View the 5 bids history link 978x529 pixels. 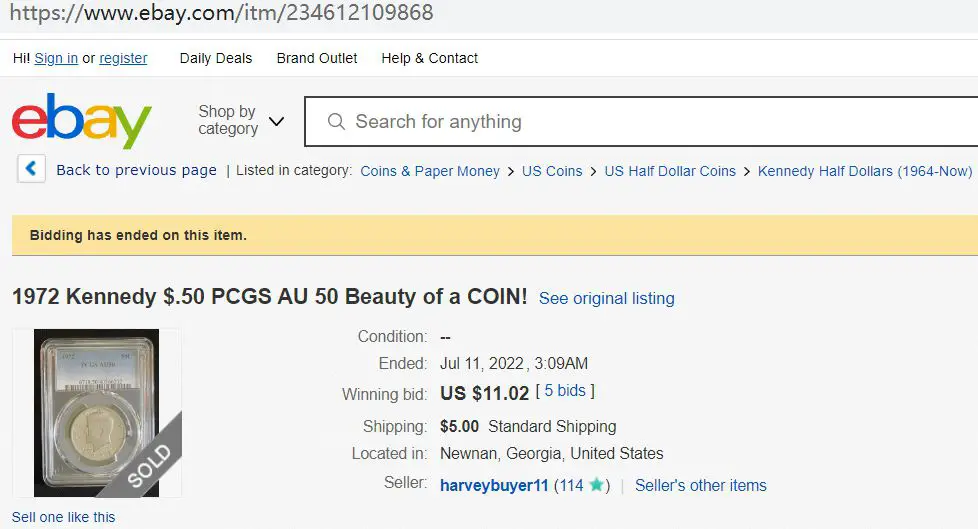pos(565,391)
